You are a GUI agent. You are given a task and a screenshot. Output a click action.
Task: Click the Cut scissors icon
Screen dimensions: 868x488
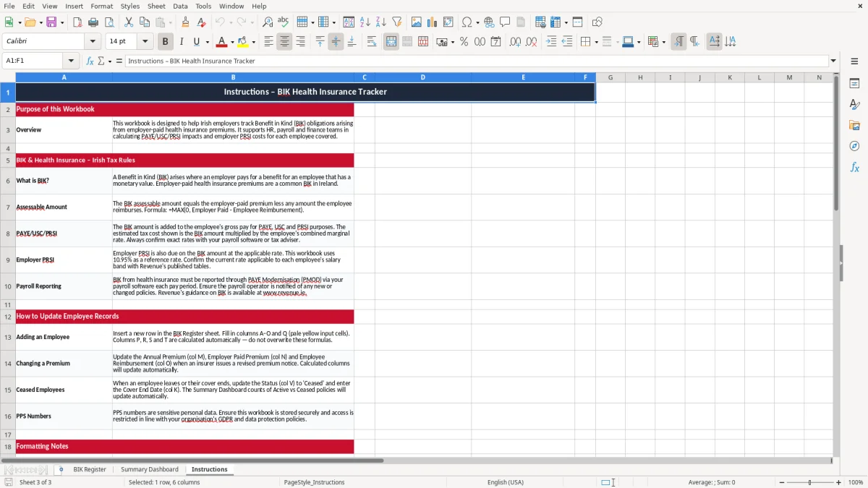[x=129, y=22]
